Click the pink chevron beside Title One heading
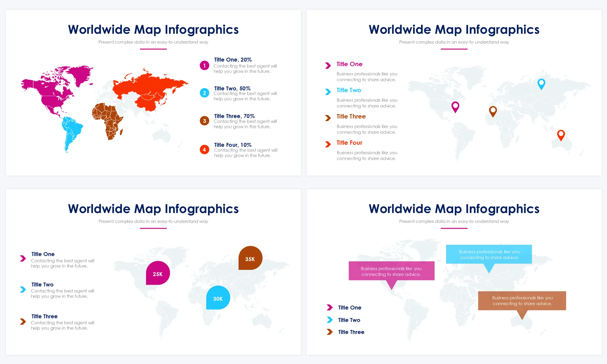This screenshot has height=364, width=607. (x=328, y=65)
